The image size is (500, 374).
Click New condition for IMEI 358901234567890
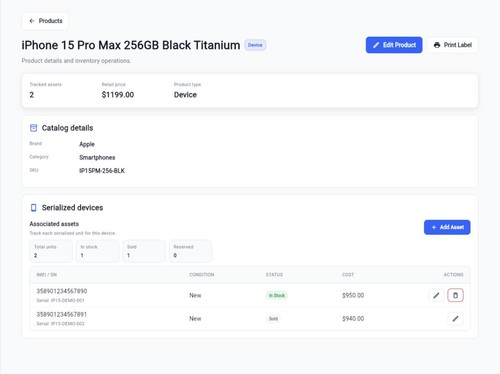pos(195,295)
